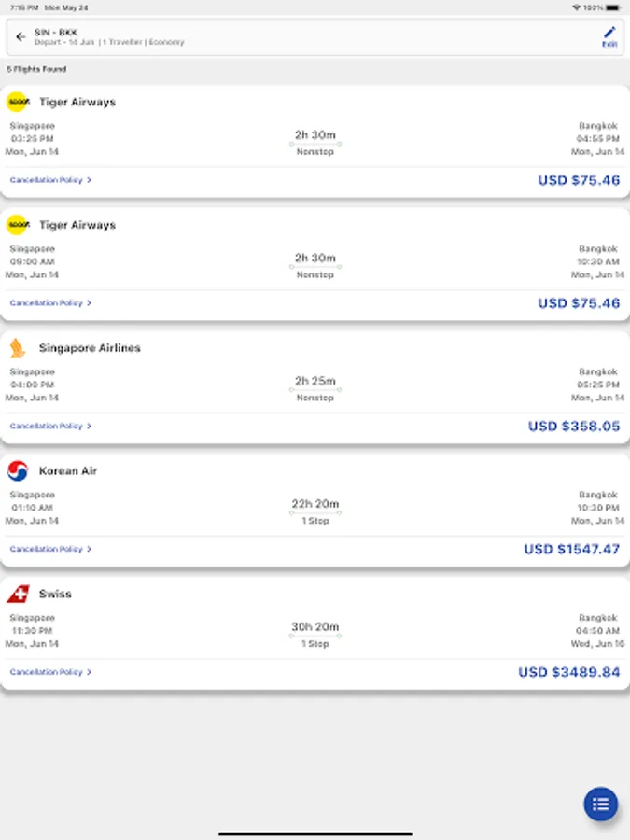Tap the Wi-Fi status icon
Image resolution: width=630 pixels, height=840 pixels.
tap(577, 7)
